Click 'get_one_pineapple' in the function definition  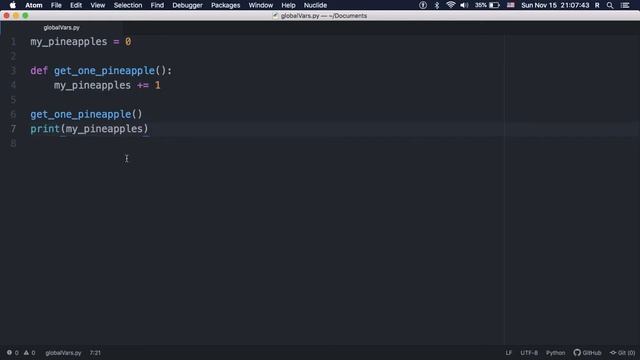[104, 71]
